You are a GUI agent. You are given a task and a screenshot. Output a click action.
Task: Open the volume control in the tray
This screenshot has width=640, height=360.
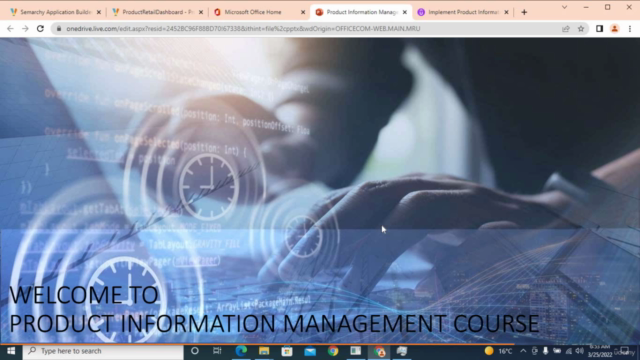point(579,351)
